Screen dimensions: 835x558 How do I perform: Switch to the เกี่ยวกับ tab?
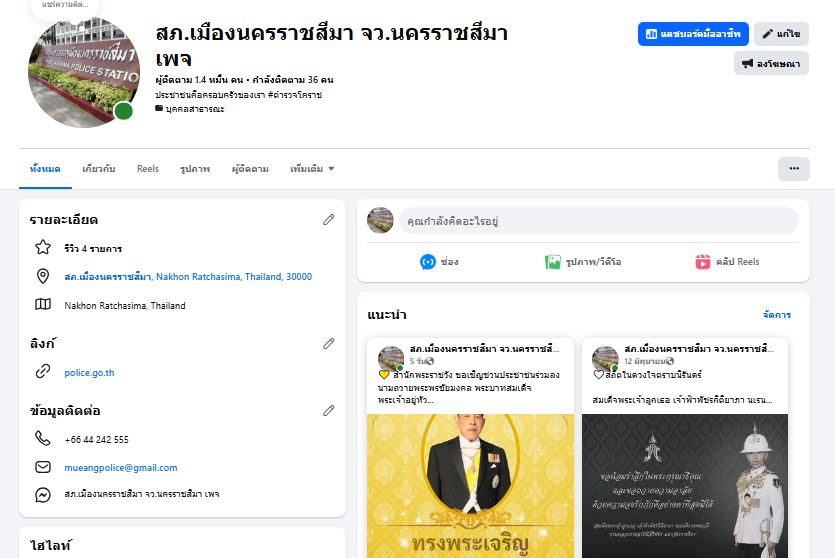tap(99, 169)
